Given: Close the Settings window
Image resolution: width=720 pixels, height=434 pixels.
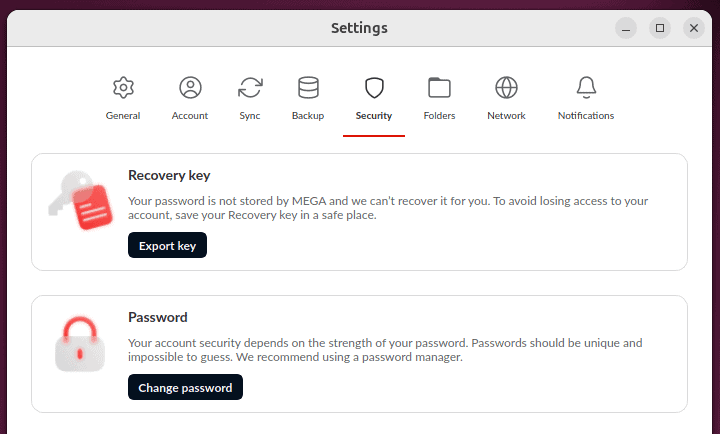Looking at the screenshot, I should (694, 28).
